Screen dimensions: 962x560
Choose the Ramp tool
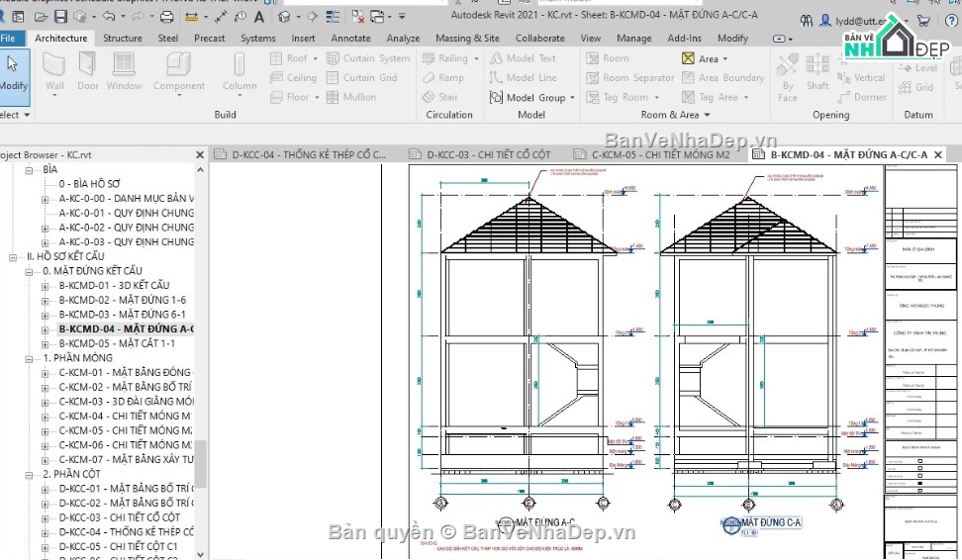coord(443,78)
